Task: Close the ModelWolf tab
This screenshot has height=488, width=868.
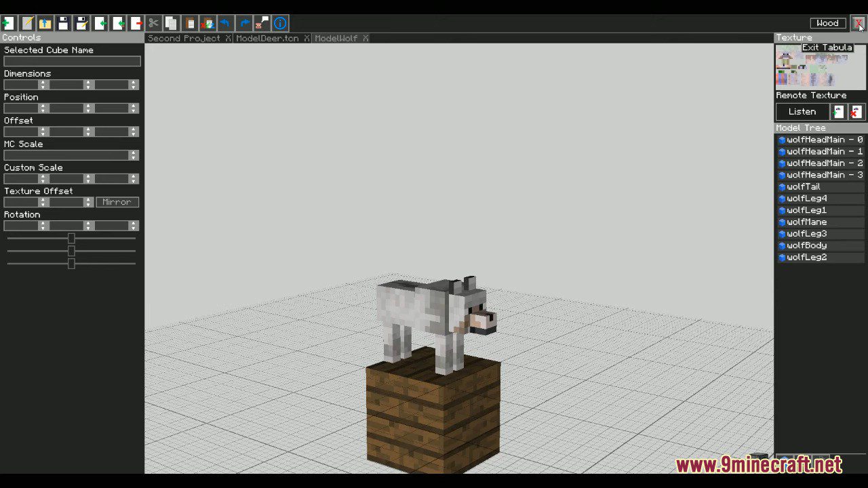Action: [366, 38]
